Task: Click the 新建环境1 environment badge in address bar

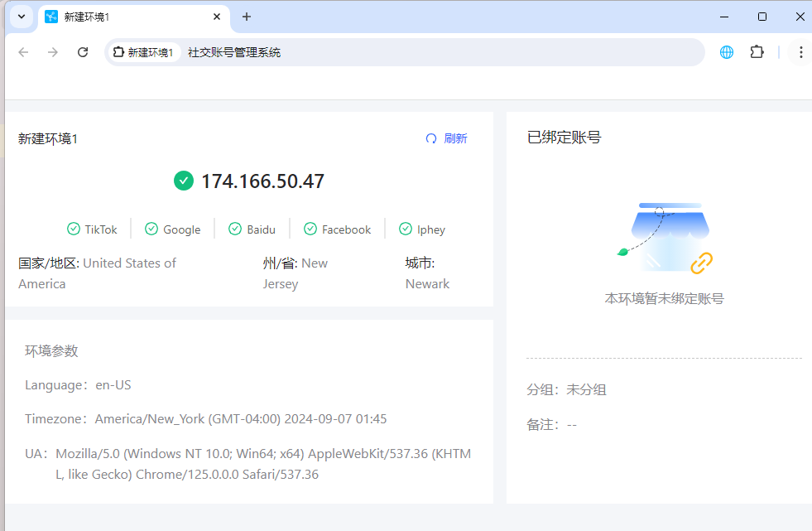Action: coord(143,51)
